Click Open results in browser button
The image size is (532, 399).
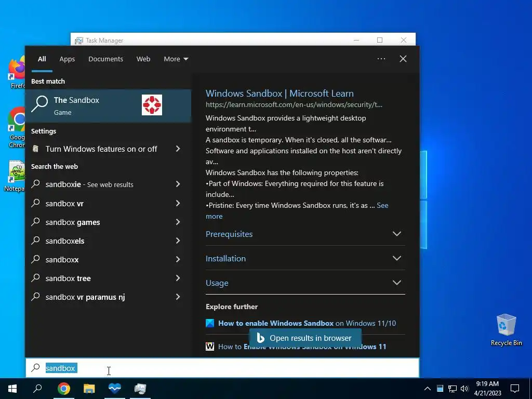305,338
